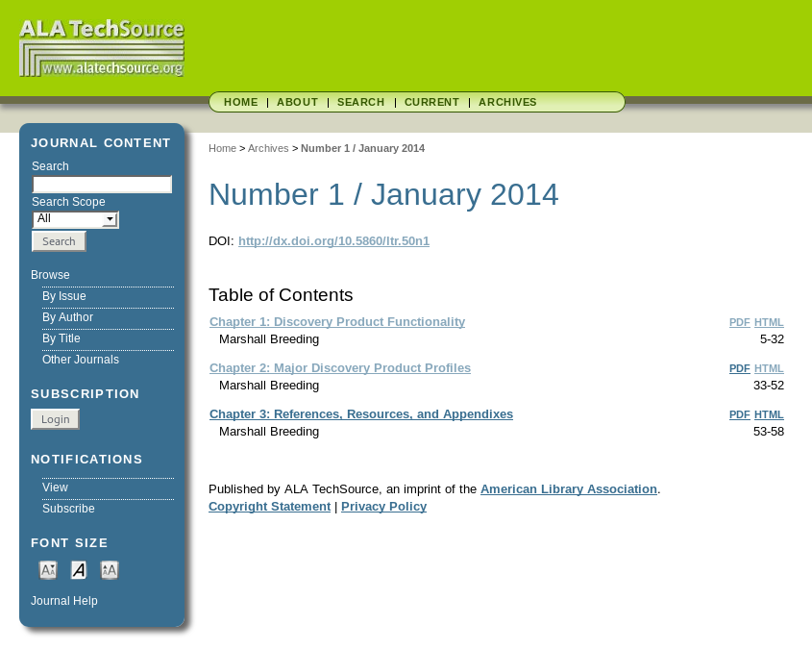812x650 pixels.
Task: Click the ALA TechSource logo
Action: click(x=102, y=48)
